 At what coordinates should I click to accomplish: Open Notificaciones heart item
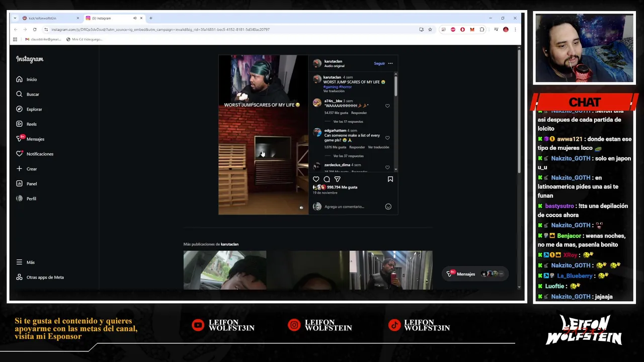35,154
